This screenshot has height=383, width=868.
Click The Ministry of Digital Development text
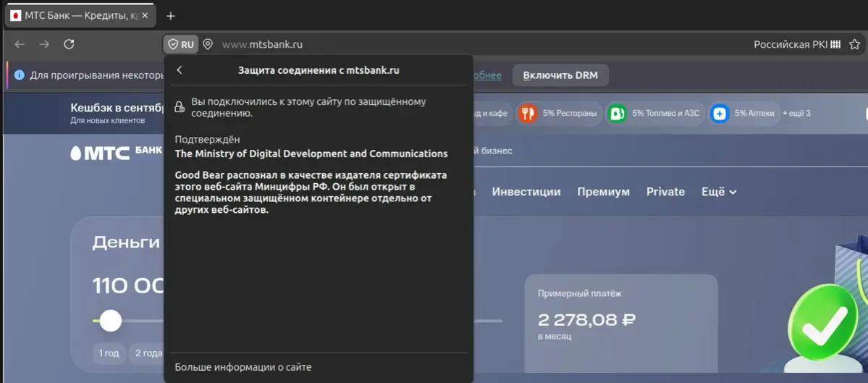(x=311, y=153)
